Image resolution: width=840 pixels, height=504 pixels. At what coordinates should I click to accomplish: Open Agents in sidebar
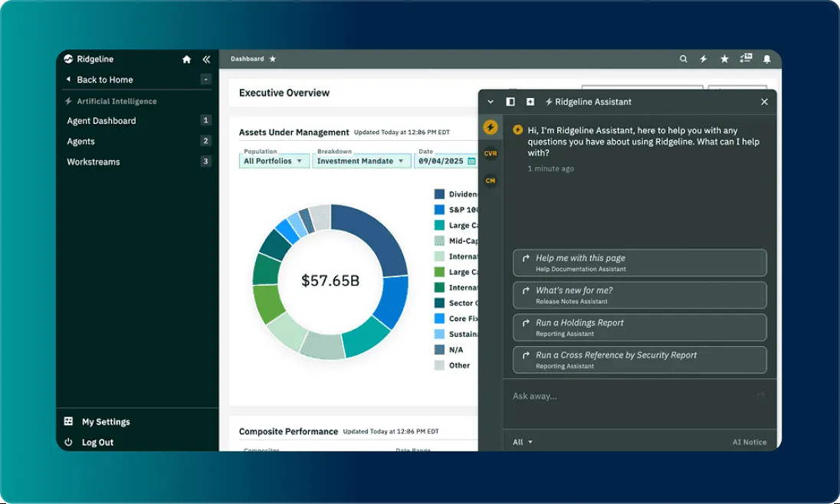click(81, 142)
